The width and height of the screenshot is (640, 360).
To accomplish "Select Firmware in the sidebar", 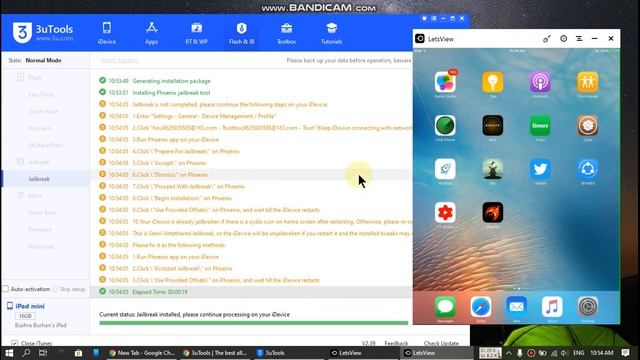I will (40, 229).
